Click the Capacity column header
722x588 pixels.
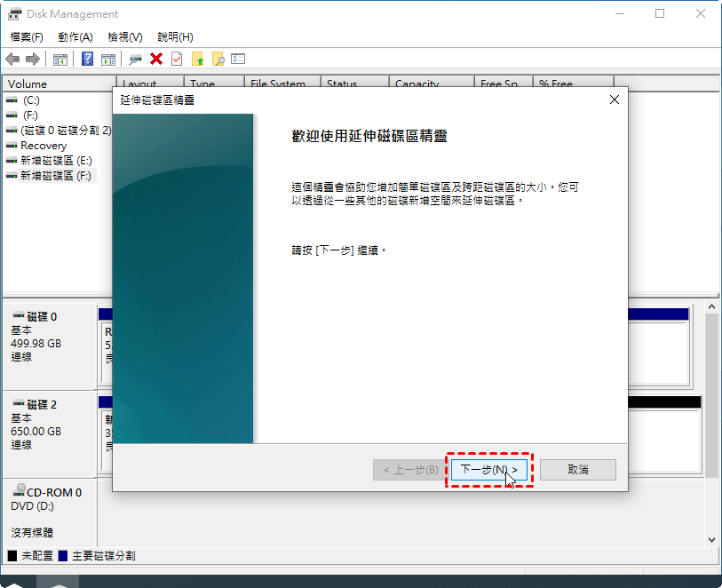tap(432, 82)
